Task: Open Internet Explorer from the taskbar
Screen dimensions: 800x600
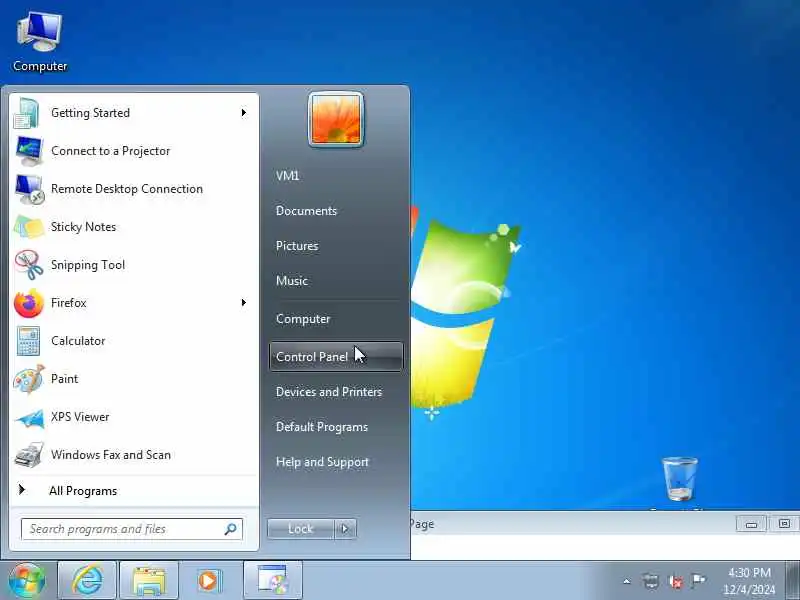Action: click(x=87, y=581)
